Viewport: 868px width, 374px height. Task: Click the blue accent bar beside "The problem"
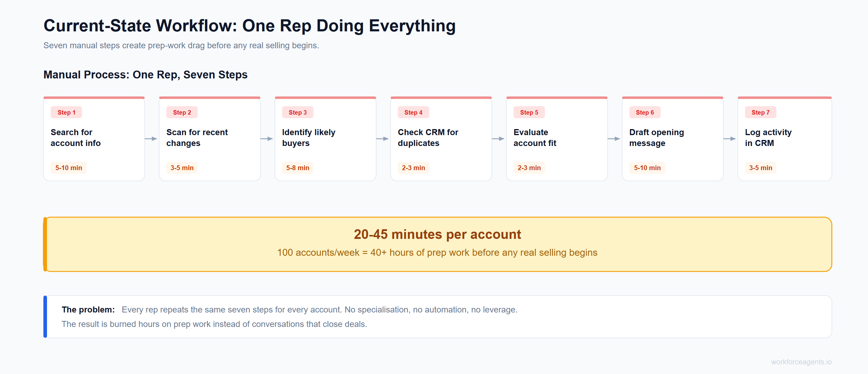point(45,317)
